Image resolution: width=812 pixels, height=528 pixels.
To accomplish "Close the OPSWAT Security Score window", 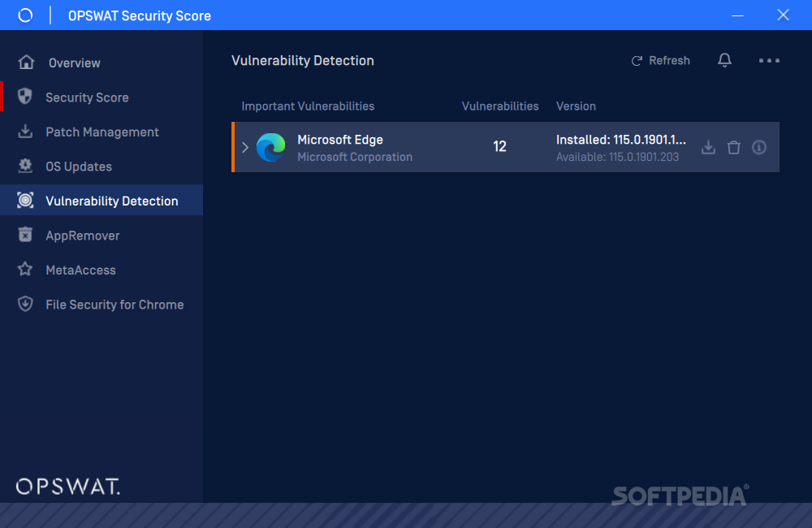I will (783, 15).
